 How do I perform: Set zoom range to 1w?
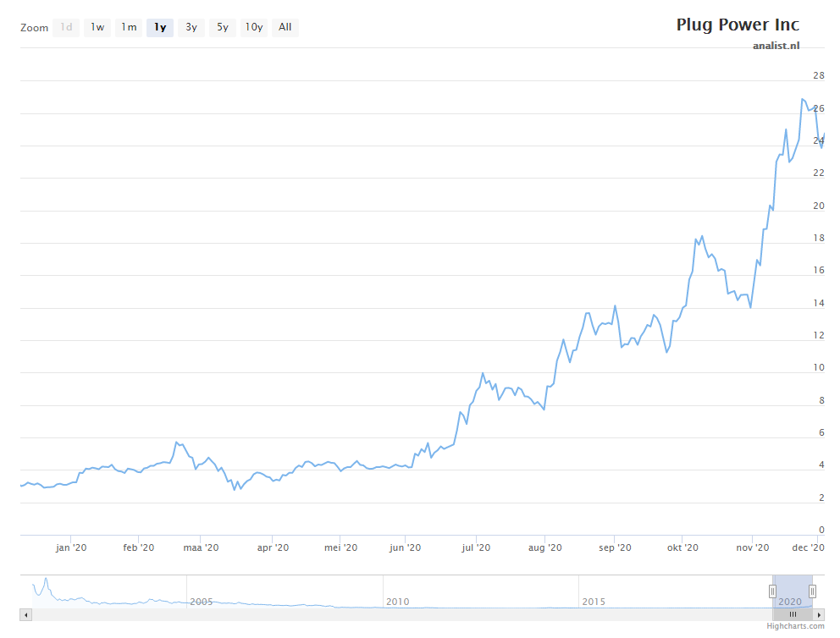pos(97,27)
